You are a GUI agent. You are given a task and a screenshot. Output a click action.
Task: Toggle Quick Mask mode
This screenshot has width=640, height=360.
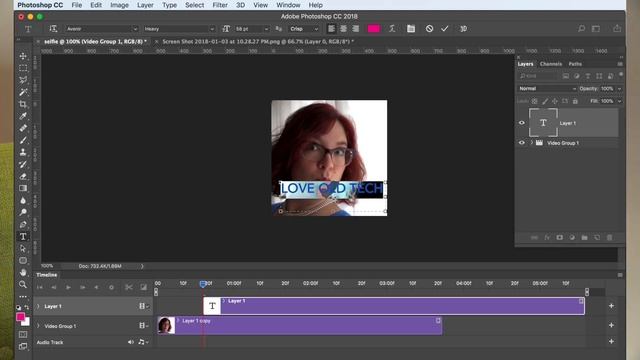tap(23, 334)
